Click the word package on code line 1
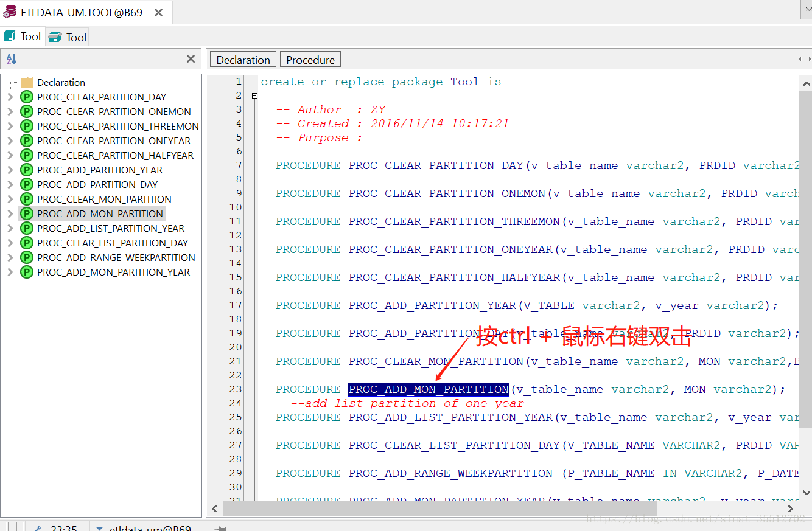 (x=417, y=82)
